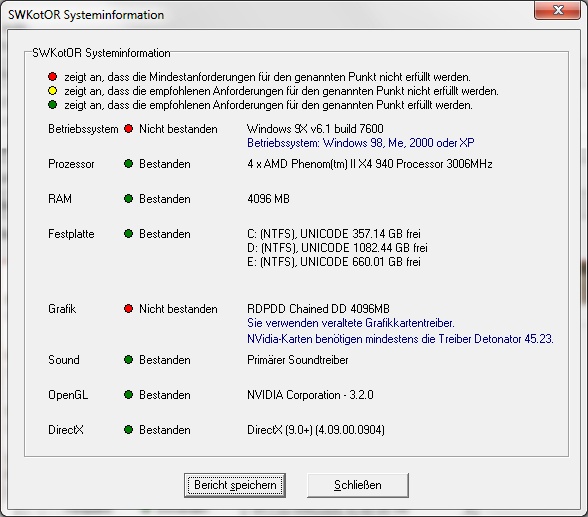The width and height of the screenshot is (588, 517).
Task: Select the RAM label
Action: click(60, 199)
